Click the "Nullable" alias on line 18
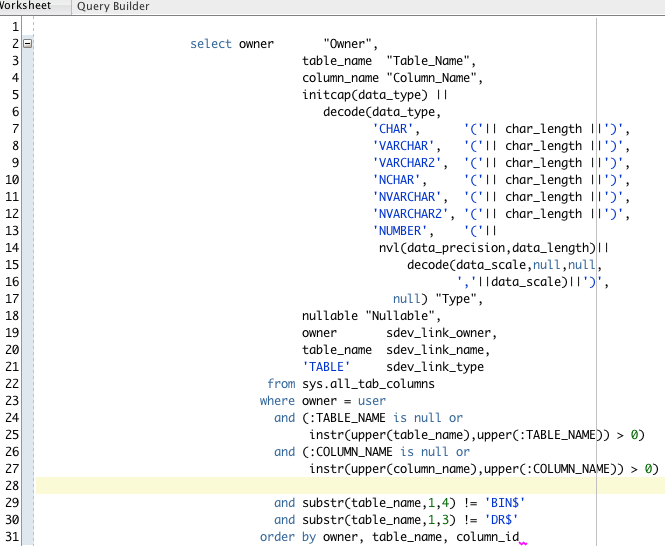665x546 pixels. (x=400, y=316)
